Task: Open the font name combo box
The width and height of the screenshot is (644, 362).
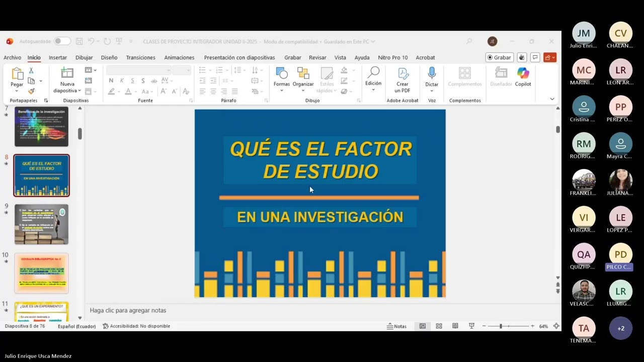Action: point(139,70)
